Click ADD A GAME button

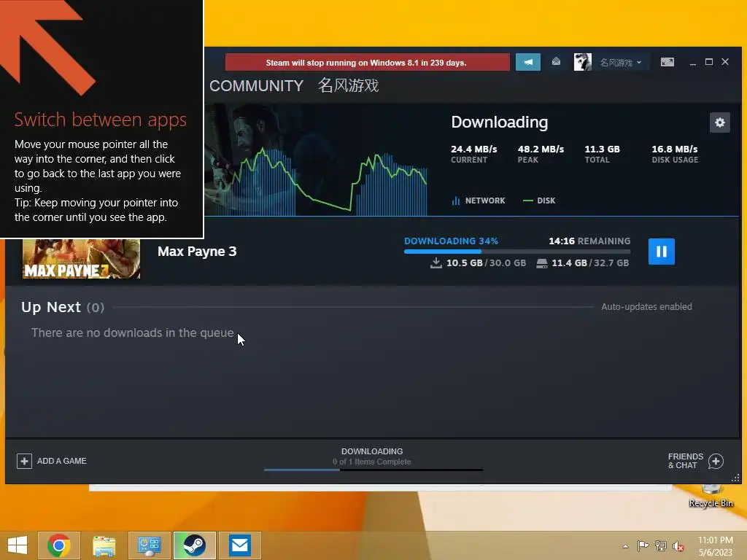click(x=52, y=461)
